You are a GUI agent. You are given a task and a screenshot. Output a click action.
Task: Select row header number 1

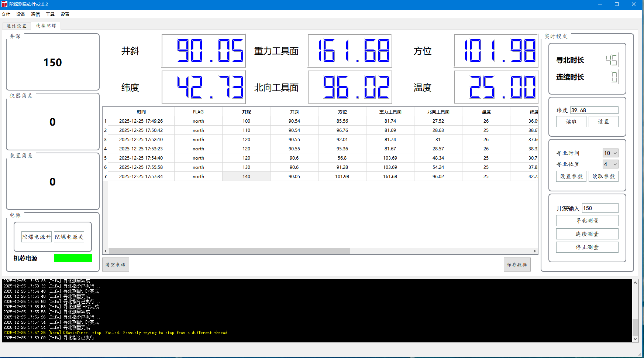point(105,121)
